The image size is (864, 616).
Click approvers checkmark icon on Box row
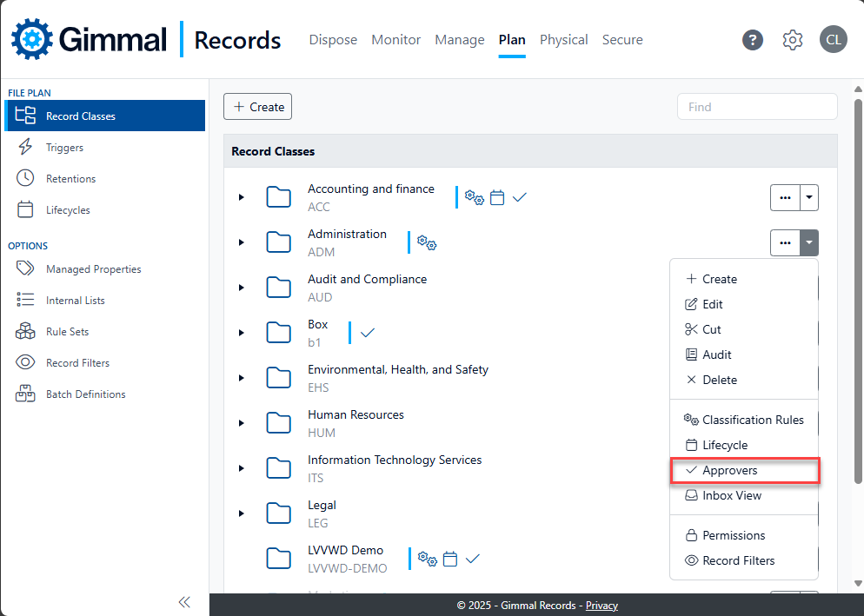368,333
